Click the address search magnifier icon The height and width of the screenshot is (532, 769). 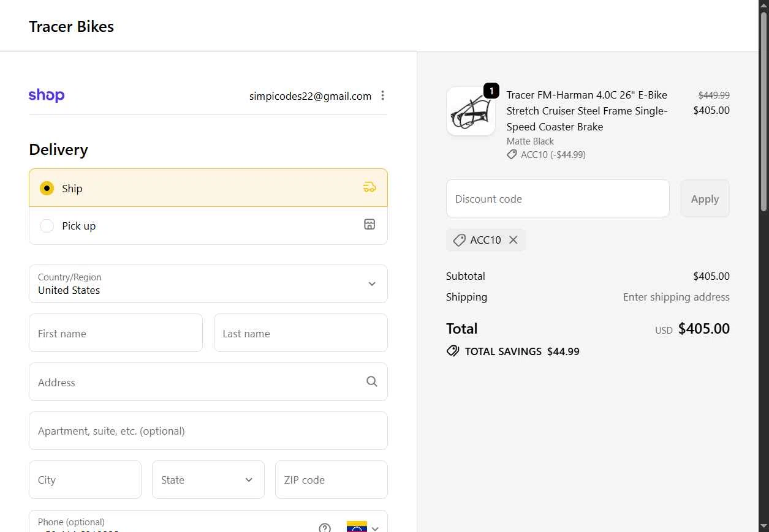372,381
